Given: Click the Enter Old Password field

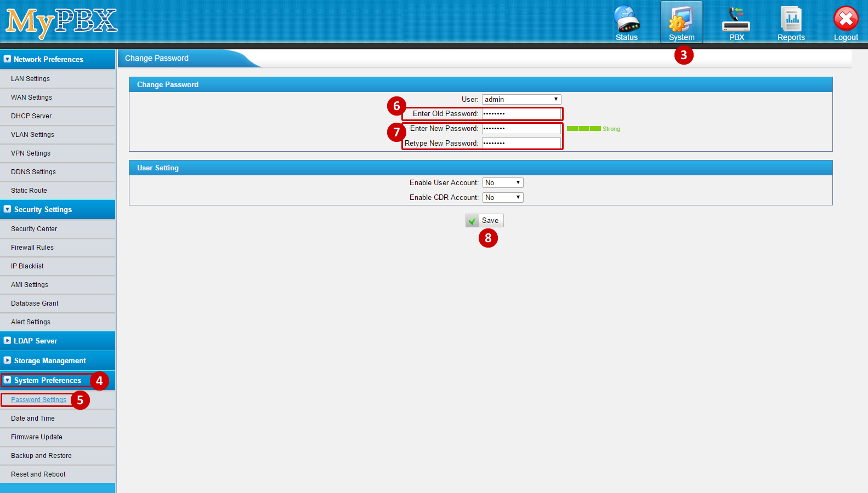Looking at the screenshot, I should (521, 114).
